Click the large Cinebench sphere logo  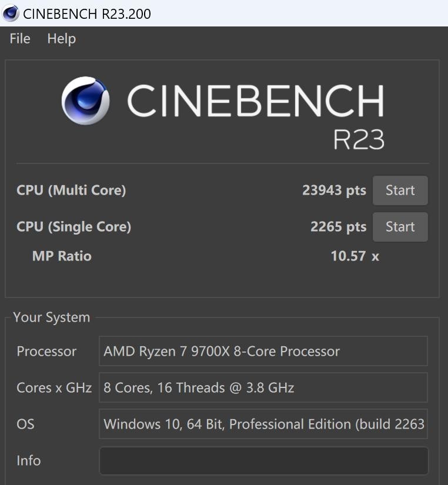86,101
